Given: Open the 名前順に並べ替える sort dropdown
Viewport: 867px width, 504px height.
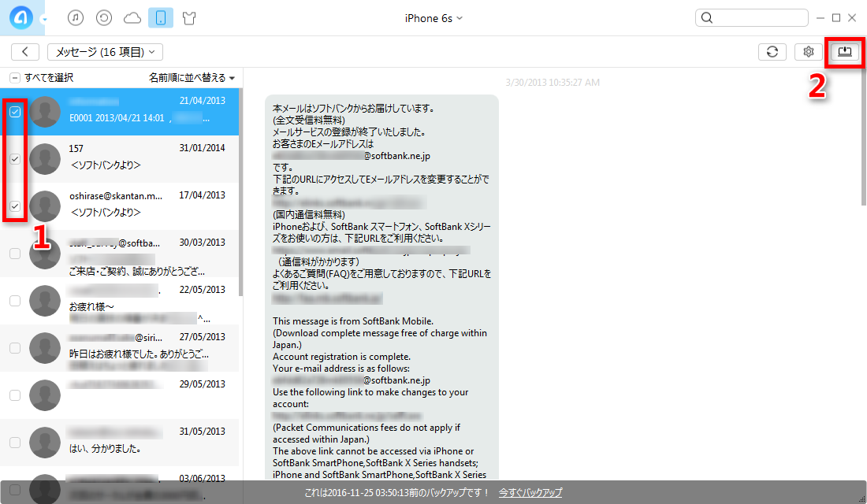Looking at the screenshot, I should (192, 78).
